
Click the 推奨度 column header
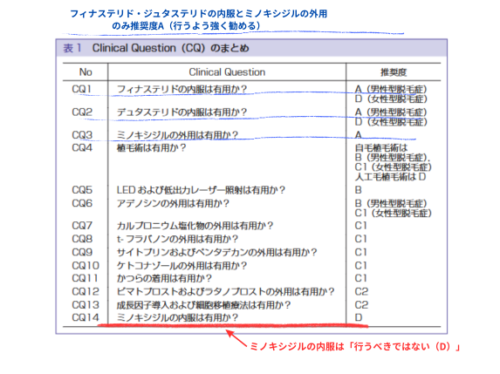point(393,72)
